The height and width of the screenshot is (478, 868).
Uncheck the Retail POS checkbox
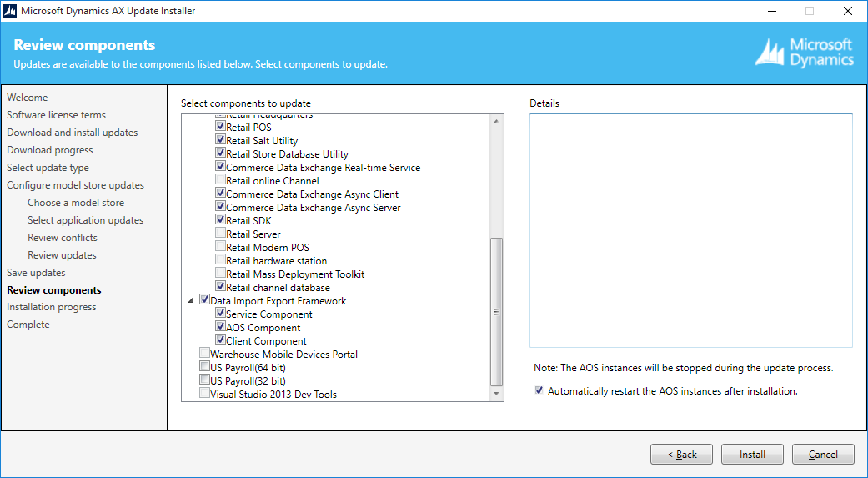[220, 126]
